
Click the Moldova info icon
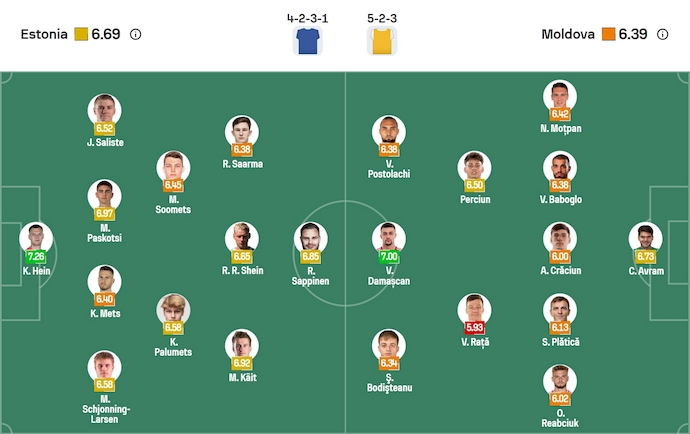click(663, 34)
